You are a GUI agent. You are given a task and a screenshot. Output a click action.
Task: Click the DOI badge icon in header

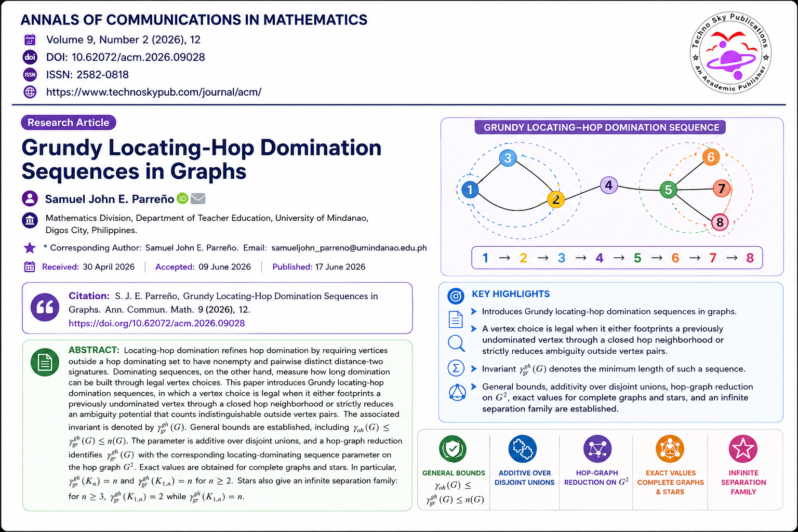[x=30, y=57]
